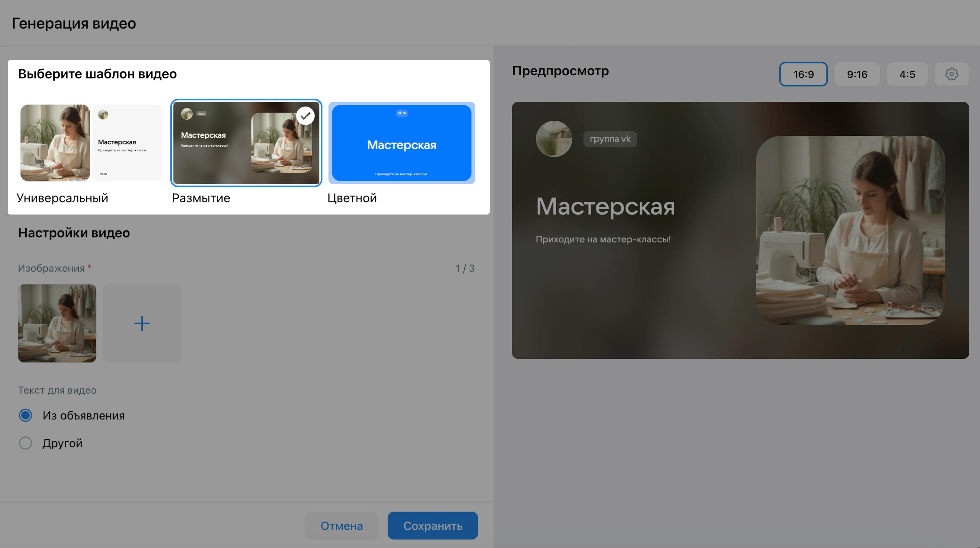Viewport: 980px width, 548px height.
Task: Select the Универсальный video template
Action: pyautogui.click(x=91, y=143)
